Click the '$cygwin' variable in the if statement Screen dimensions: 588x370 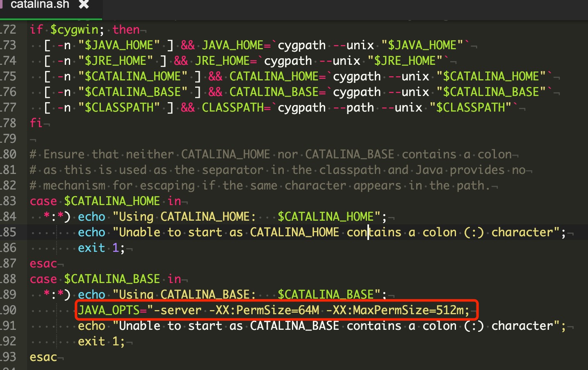tap(74, 30)
